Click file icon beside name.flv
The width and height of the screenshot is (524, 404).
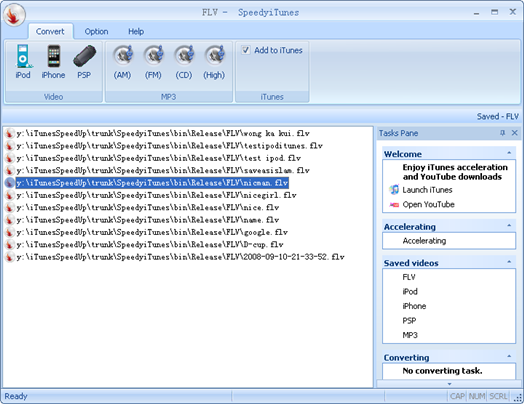click(9, 220)
